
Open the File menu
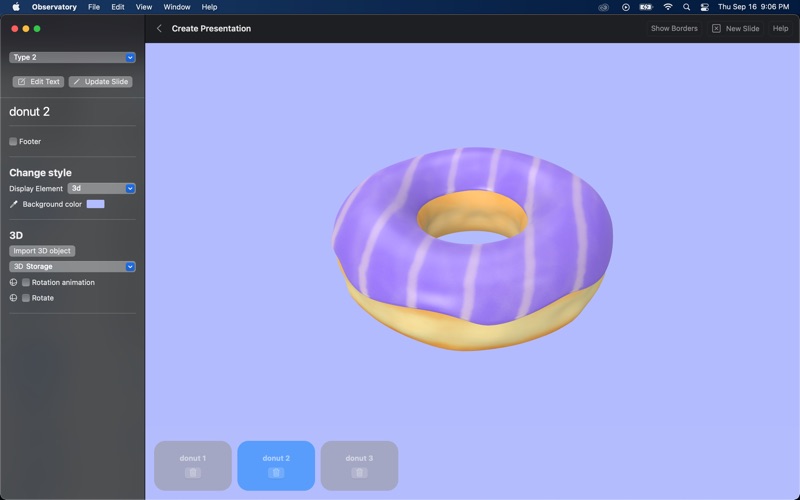tap(94, 7)
